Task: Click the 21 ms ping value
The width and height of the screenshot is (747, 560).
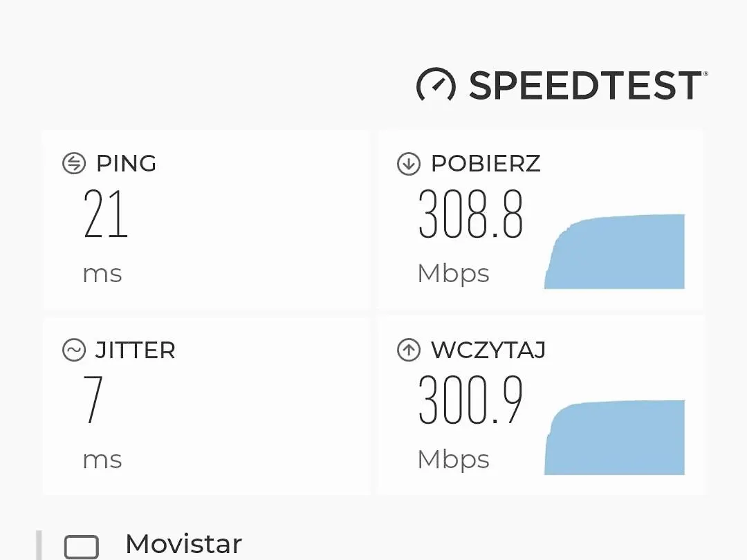Action: tap(105, 214)
